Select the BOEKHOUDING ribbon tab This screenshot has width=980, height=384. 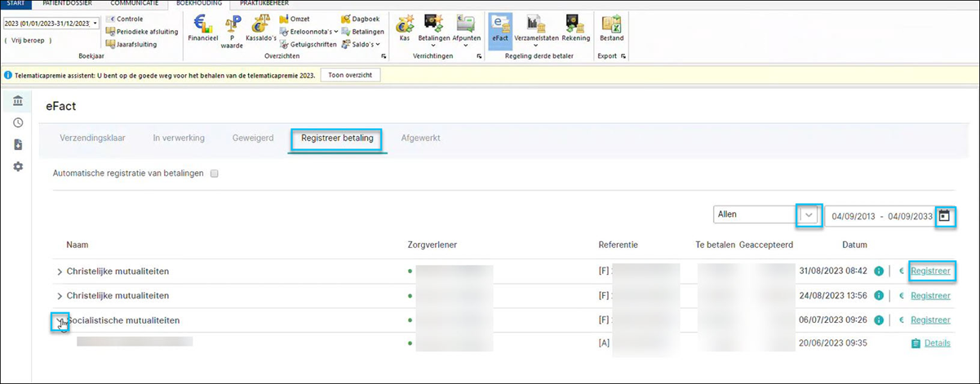pyautogui.click(x=198, y=4)
